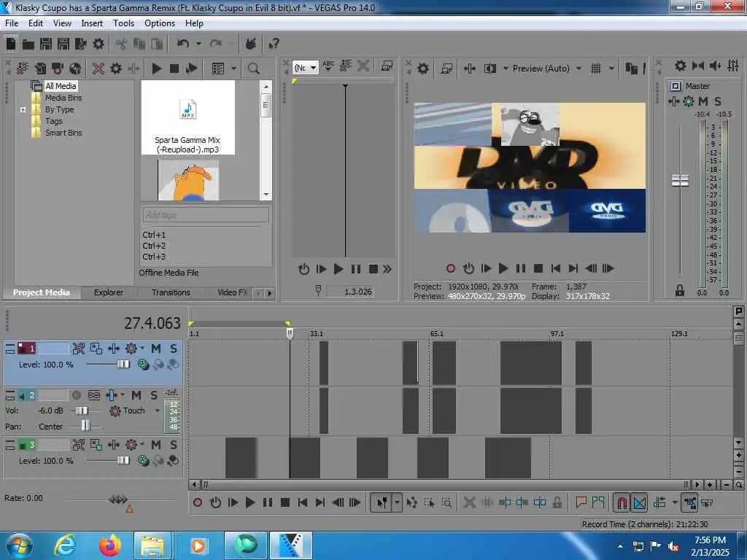
Task: Start preview of selected media clip
Action: point(156,69)
